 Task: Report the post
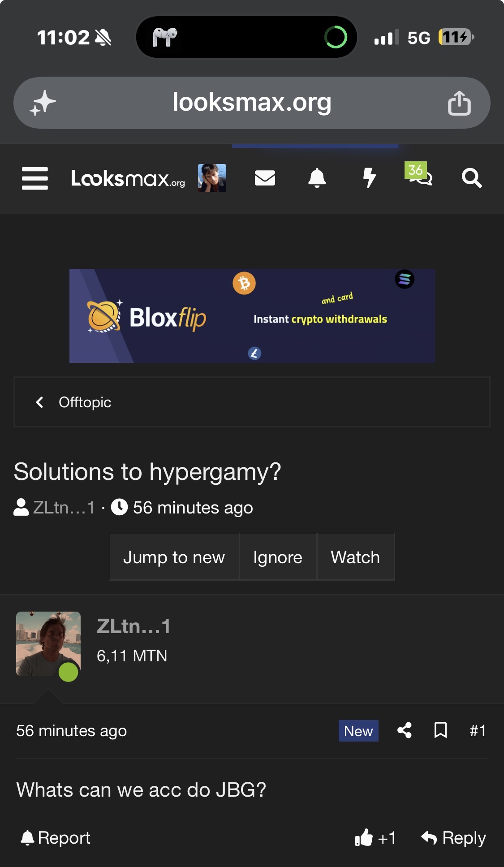click(56, 837)
